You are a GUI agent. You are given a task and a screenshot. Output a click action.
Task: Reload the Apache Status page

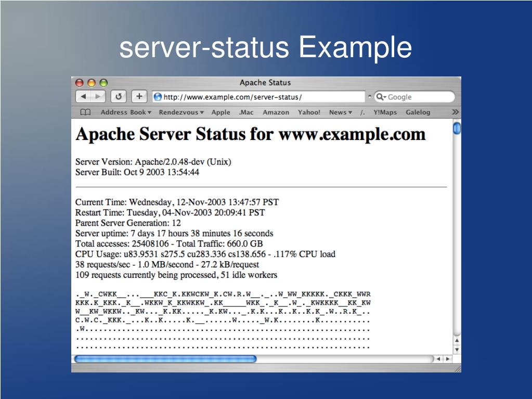119,97
